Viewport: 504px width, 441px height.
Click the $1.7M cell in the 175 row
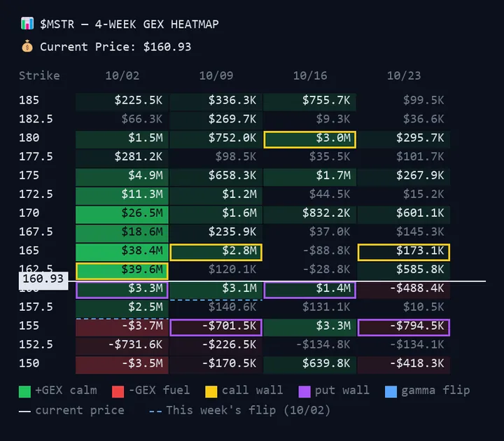310,177
